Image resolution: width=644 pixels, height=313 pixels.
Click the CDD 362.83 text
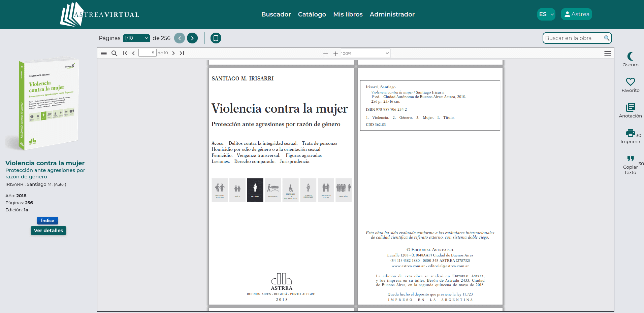(376, 125)
